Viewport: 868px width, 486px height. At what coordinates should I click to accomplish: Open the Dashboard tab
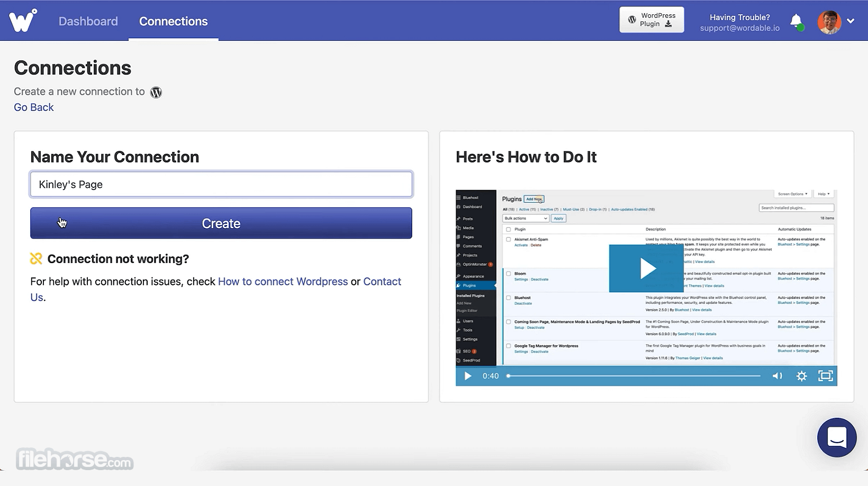88,21
